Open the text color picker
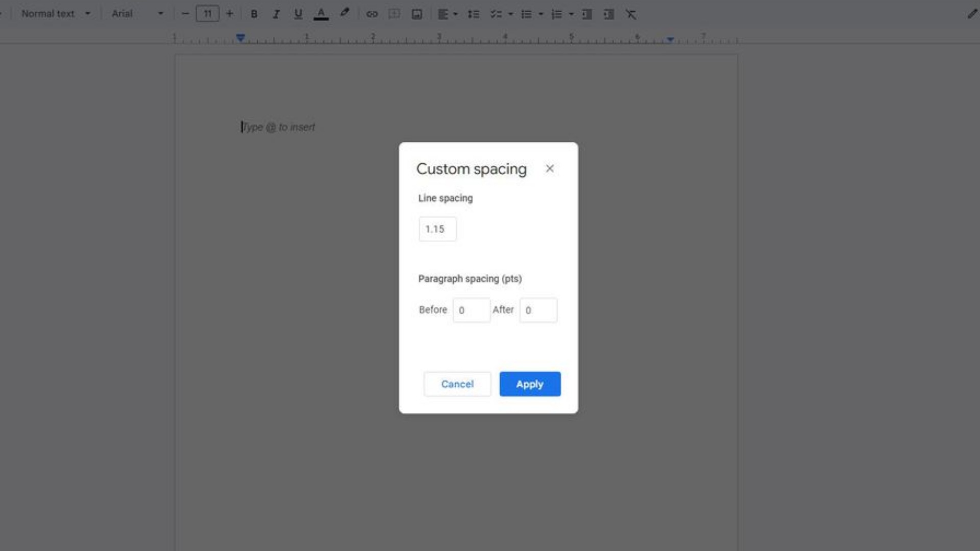This screenshot has height=551, width=980. (321, 14)
